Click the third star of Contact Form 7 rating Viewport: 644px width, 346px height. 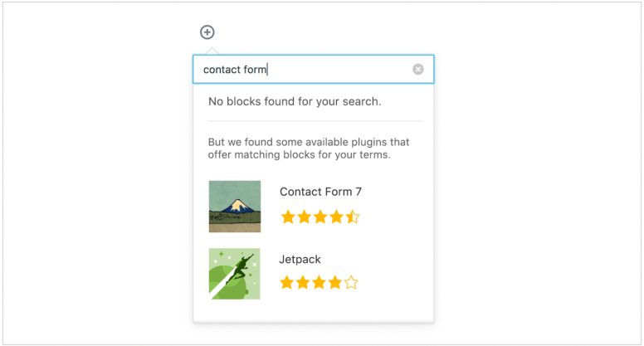pyautogui.click(x=320, y=217)
